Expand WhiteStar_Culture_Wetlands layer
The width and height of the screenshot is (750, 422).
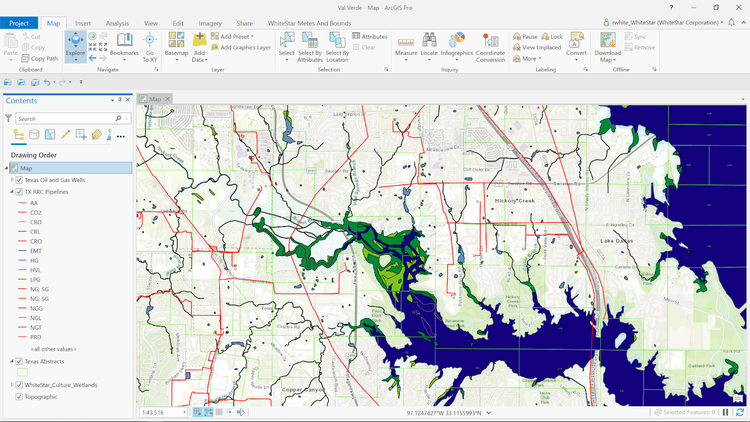12,385
